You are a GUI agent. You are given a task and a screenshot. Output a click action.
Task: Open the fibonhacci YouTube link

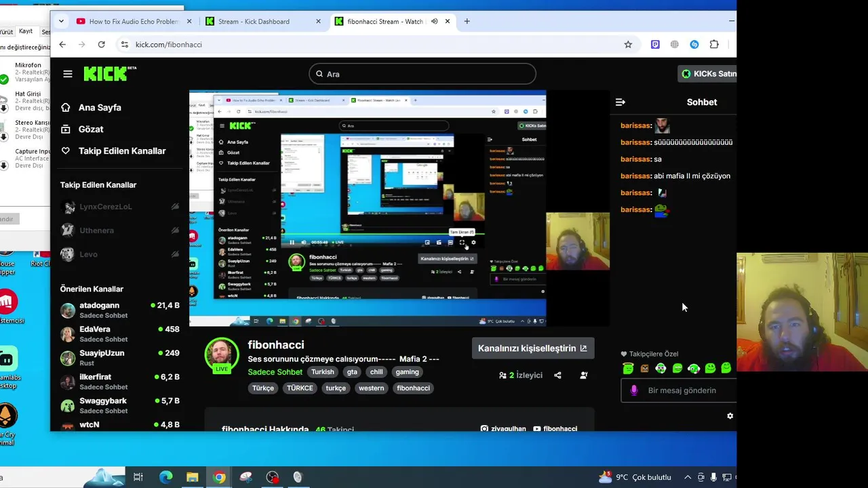click(x=555, y=428)
